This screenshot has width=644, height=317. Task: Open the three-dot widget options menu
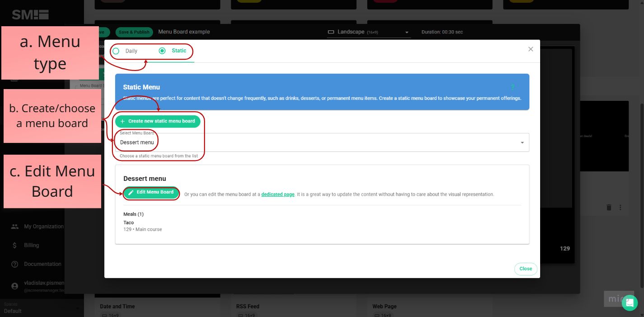click(x=621, y=207)
